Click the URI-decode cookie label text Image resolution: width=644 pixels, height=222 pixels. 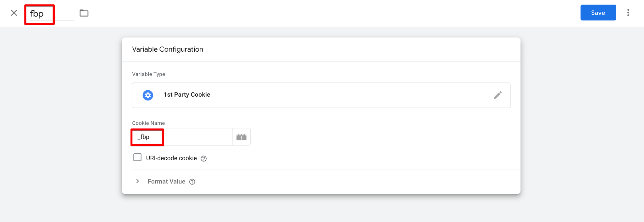171,158
